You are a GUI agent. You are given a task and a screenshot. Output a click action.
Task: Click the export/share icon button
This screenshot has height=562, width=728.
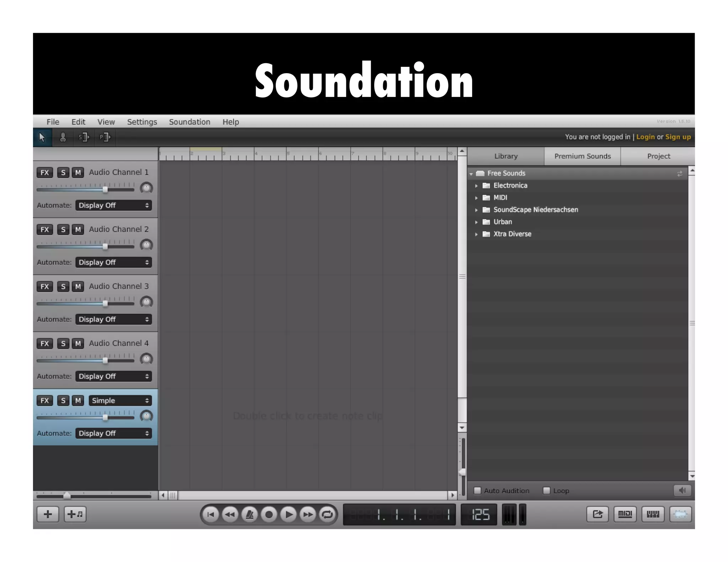597,514
